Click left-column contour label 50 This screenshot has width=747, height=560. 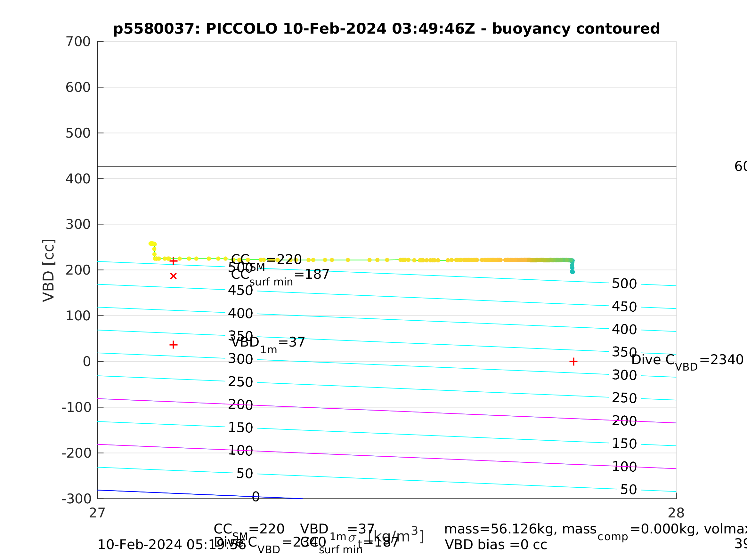click(245, 474)
